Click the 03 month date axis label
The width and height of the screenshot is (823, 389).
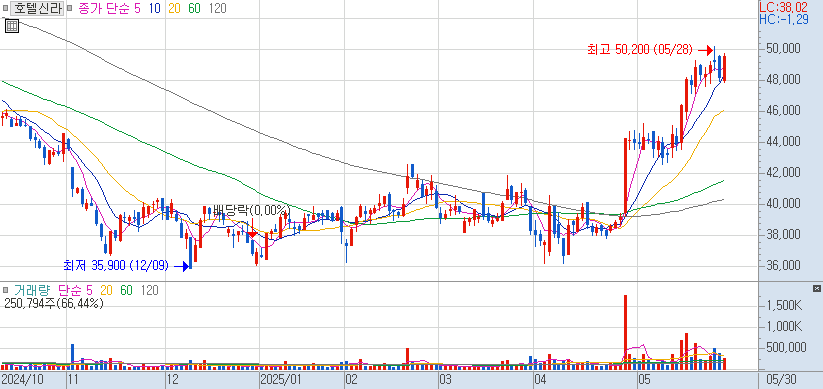click(446, 379)
